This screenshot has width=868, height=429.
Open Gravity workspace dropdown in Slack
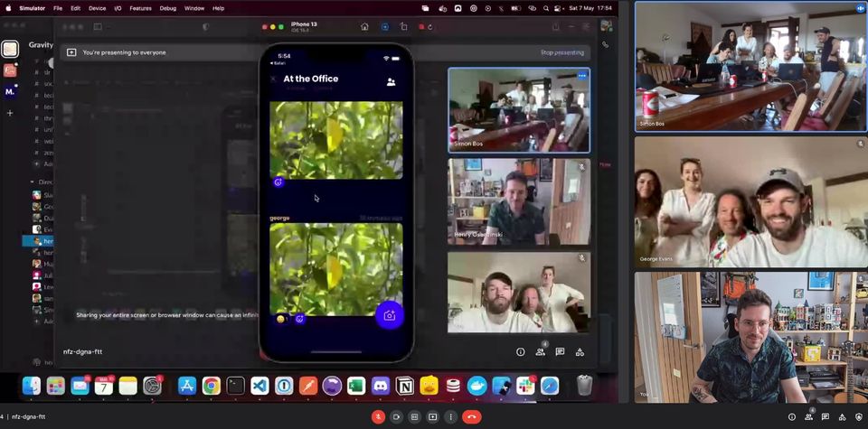click(x=41, y=45)
